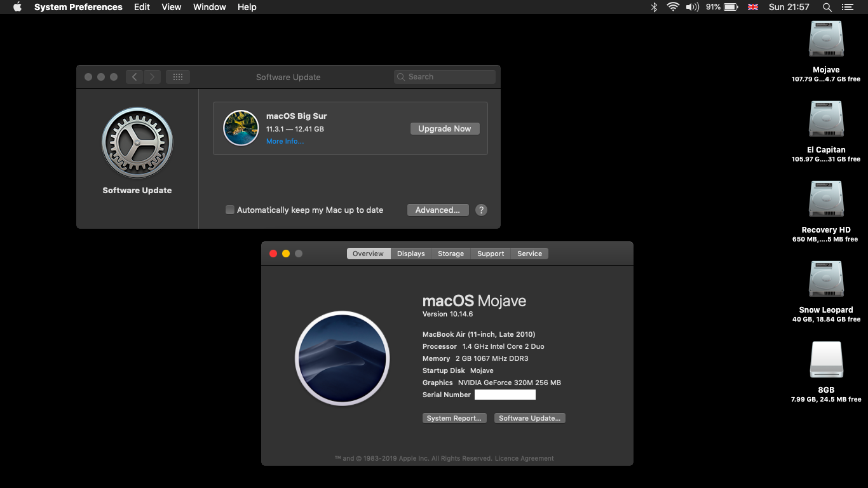Open the battery status menu

click(731, 7)
